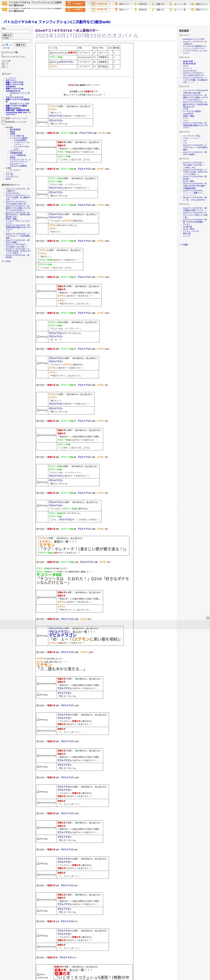Open No.50「運命」 in update history
This screenshot has height=980, width=210.
coord(189,181)
